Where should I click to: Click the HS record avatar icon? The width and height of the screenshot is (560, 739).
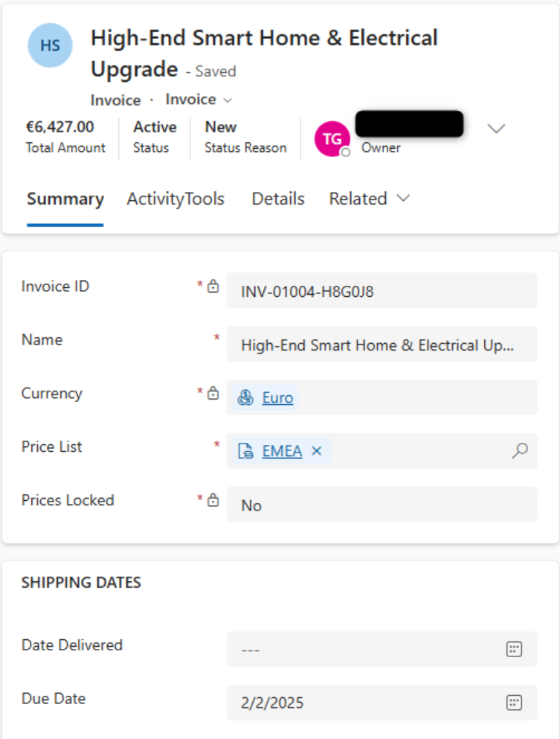point(50,45)
